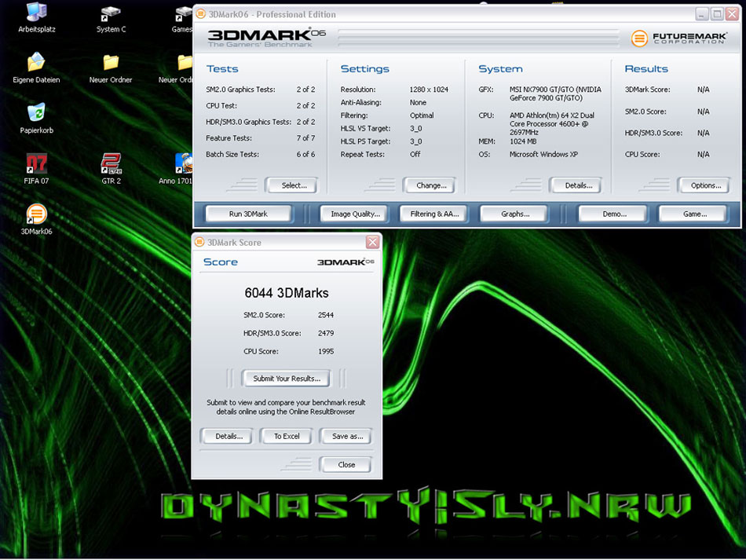Open Details in the Score dialog
Viewport: 746px width, 560px height.
pos(229,436)
